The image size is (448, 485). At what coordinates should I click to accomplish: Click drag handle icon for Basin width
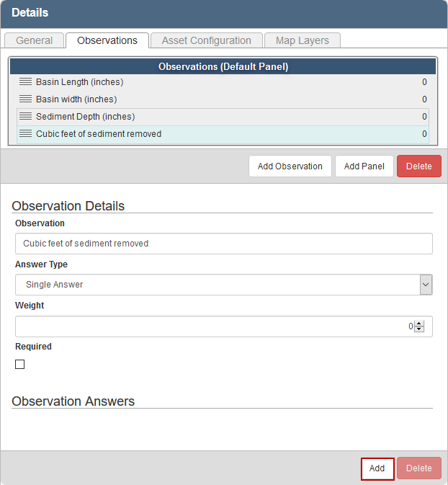[x=25, y=99]
